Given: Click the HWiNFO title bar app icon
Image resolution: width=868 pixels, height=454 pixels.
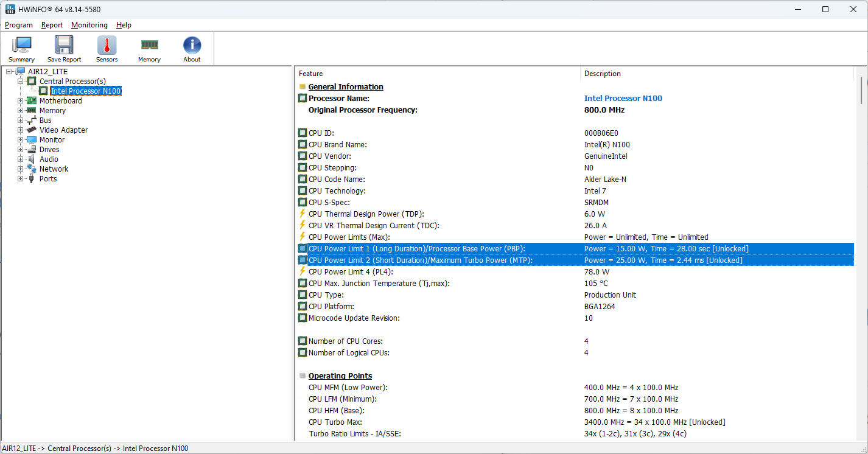Looking at the screenshot, I should 10,9.
